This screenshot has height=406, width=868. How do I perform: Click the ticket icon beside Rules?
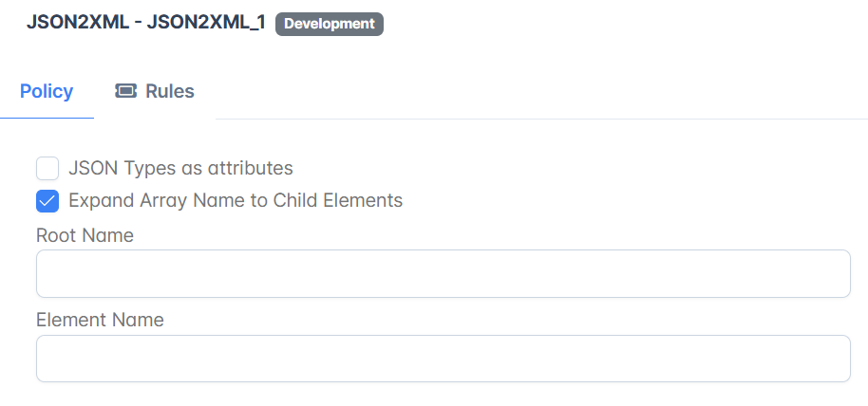(125, 91)
